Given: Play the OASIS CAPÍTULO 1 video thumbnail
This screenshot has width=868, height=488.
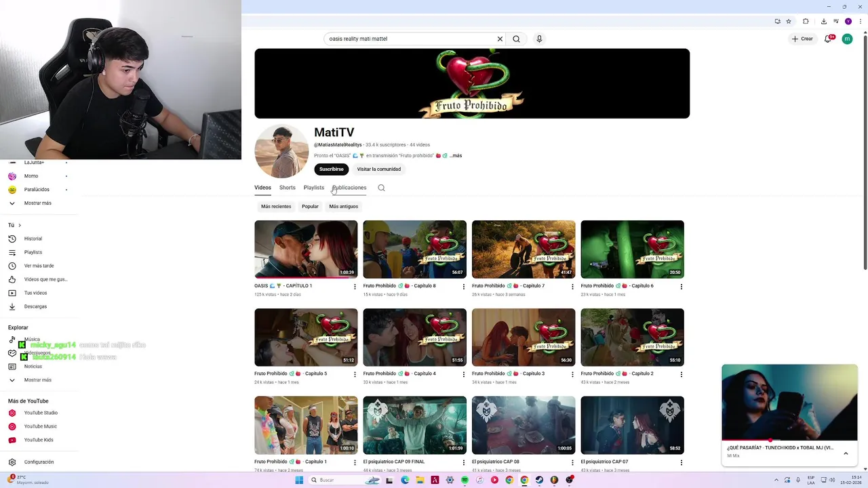Looking at the screenshot, I should (306, 249).
